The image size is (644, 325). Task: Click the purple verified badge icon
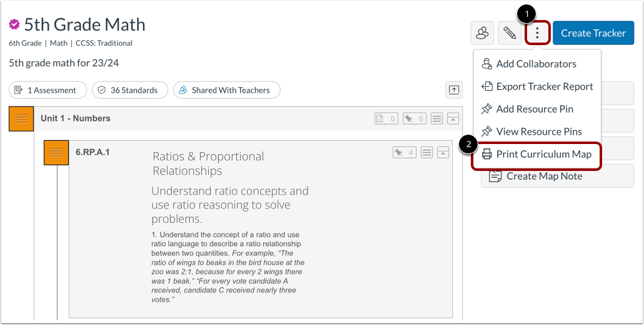(14, 24)
